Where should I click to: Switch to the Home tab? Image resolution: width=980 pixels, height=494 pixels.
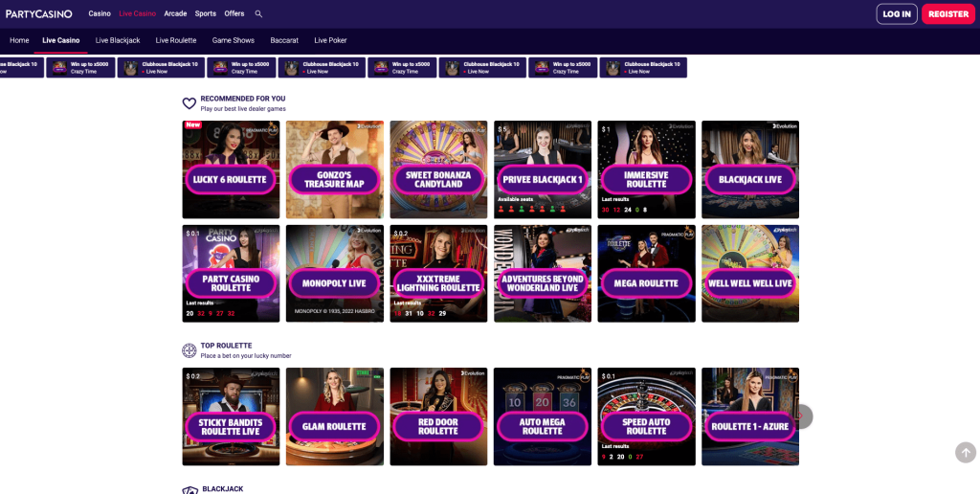[19, 40]
